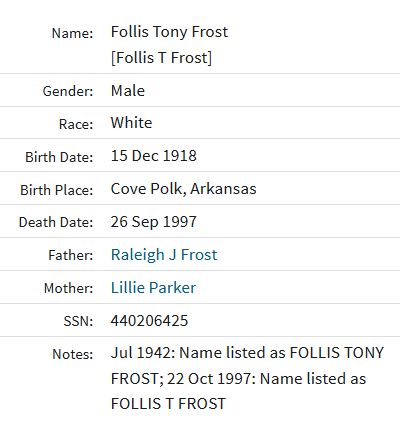Click the Mother field label
This screenshot has width=400, height=432.
(x=69, y=288)
